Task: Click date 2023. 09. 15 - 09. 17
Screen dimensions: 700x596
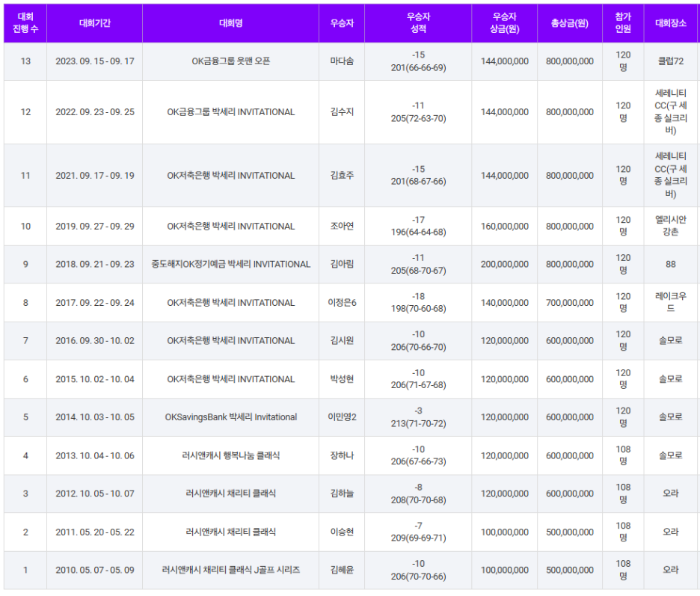Action: [x=95, y=61]
